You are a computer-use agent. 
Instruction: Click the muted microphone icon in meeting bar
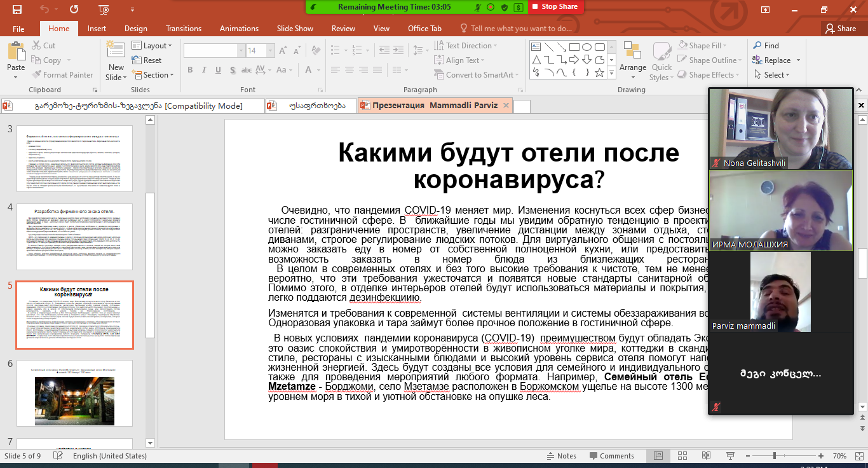(x=478, y=6)
